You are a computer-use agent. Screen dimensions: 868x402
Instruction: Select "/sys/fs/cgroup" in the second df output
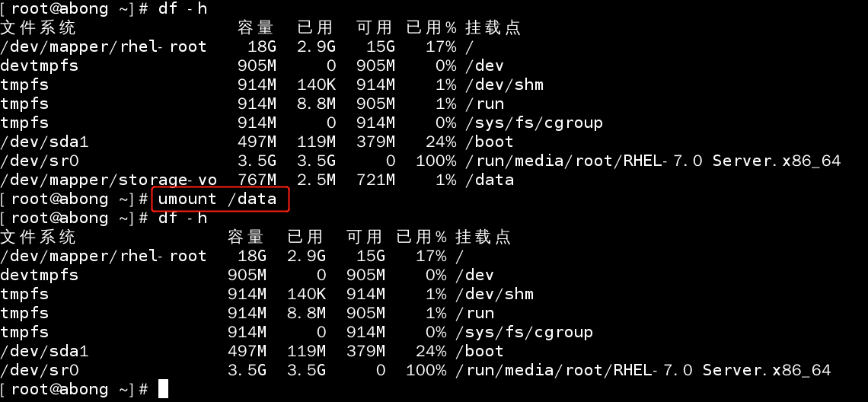[x=524, y=332]
